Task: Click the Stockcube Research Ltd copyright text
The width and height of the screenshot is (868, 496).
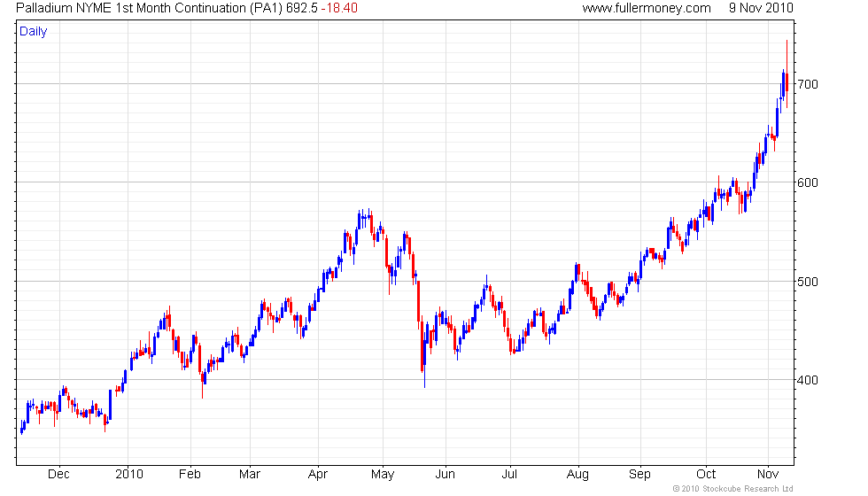Action: pos(733,489)
